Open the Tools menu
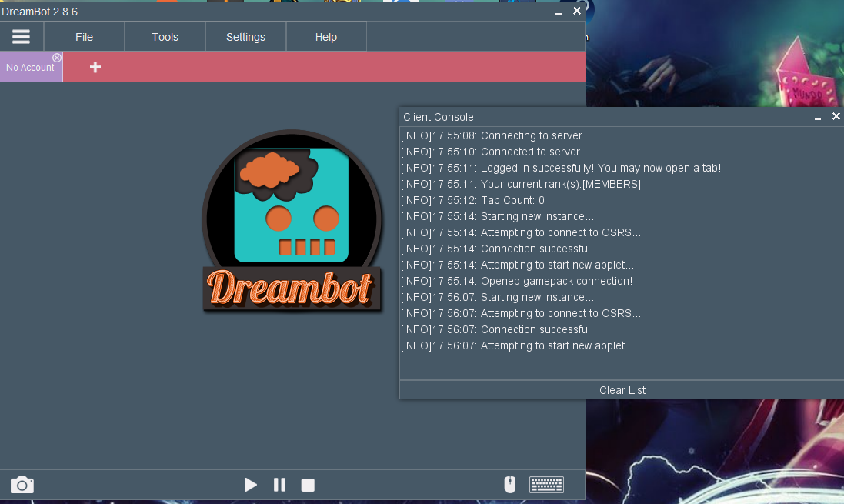The height and width of the screenshot is (504, 844). pos(165,37)
